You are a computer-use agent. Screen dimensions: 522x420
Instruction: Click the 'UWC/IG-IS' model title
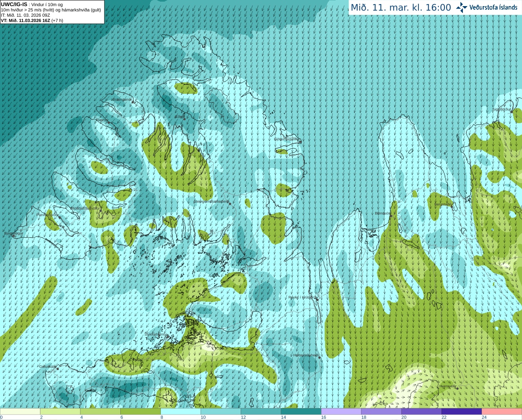click(x=14, y=4)
